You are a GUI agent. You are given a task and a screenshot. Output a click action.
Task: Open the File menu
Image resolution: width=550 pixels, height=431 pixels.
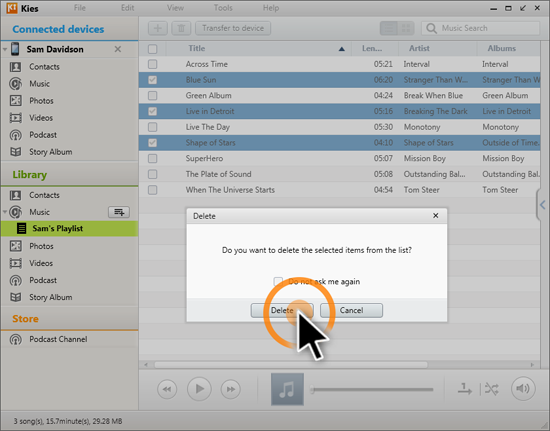pyautogui.click(x=80, y=8)
